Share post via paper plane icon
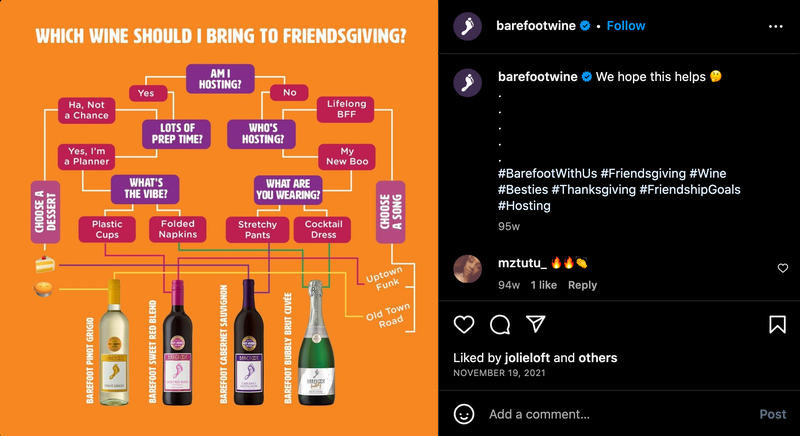This screenshot has height=436, width=800. click(536, 324)
